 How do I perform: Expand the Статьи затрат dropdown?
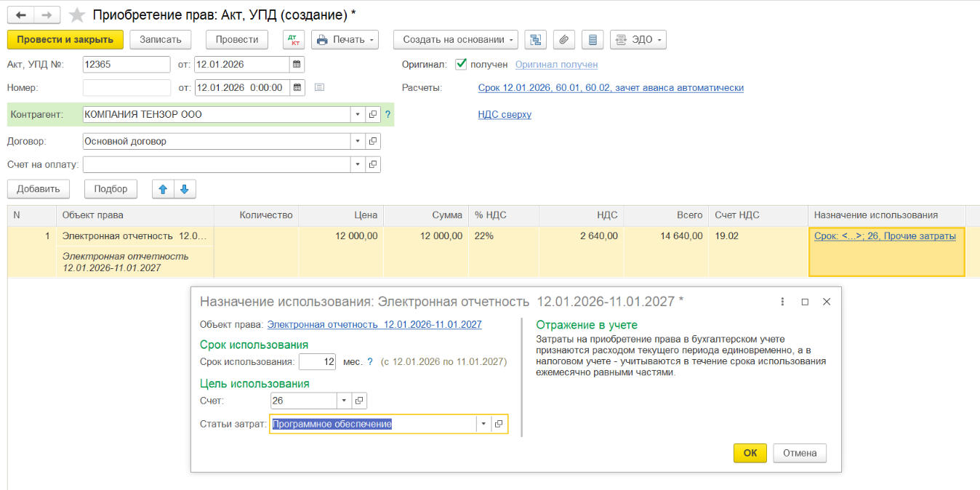click(x=483, y=424)
